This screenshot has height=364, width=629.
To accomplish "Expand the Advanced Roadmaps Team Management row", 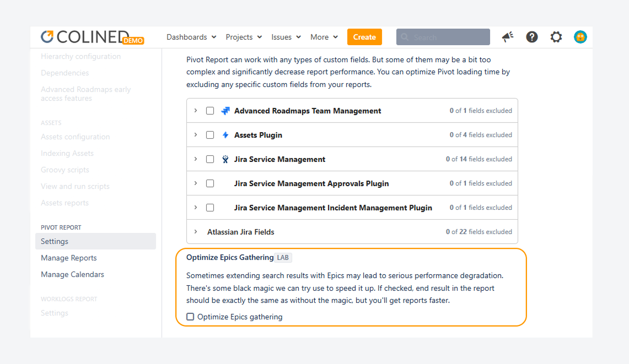I will pyautogui.click(x=196, y=110).
